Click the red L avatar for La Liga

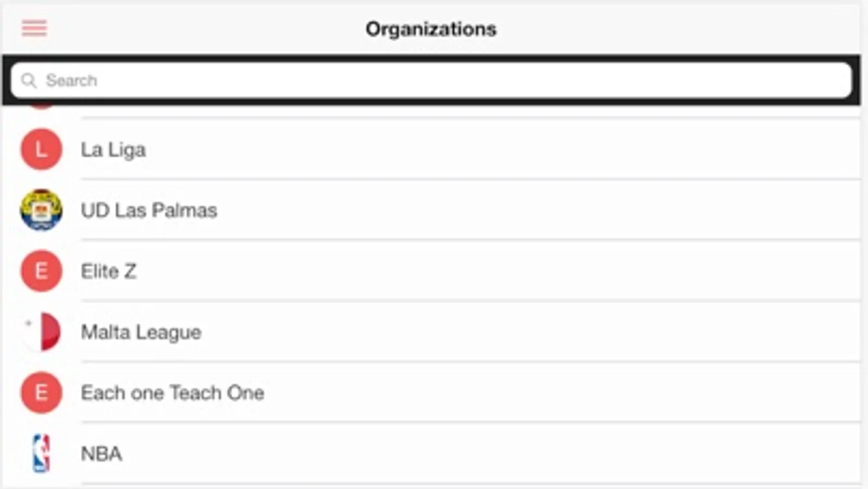(41, 149)
